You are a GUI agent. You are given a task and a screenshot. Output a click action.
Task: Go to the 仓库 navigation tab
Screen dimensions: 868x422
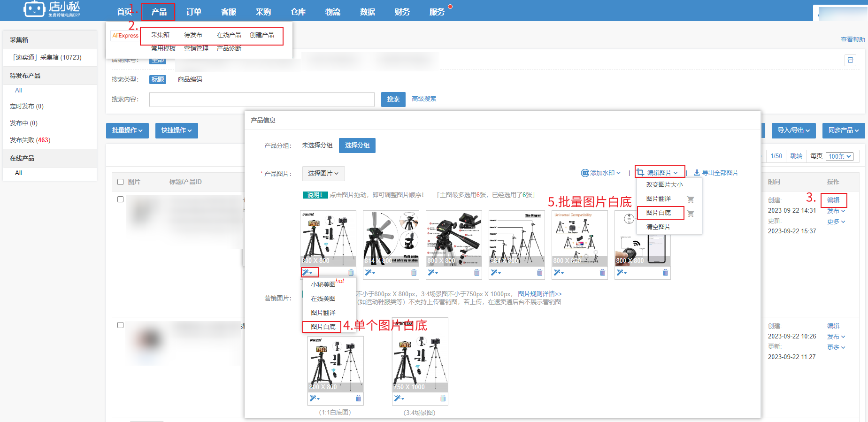click(298, 12)
